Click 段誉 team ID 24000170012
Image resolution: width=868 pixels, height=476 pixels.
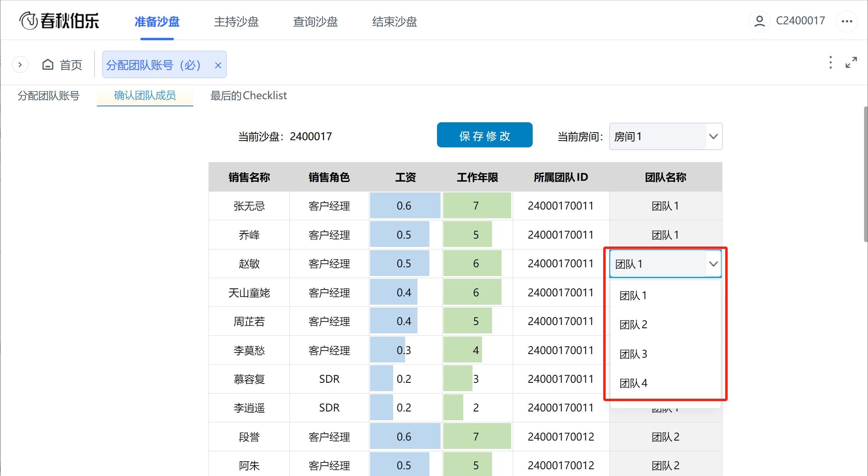pos(561,437)
